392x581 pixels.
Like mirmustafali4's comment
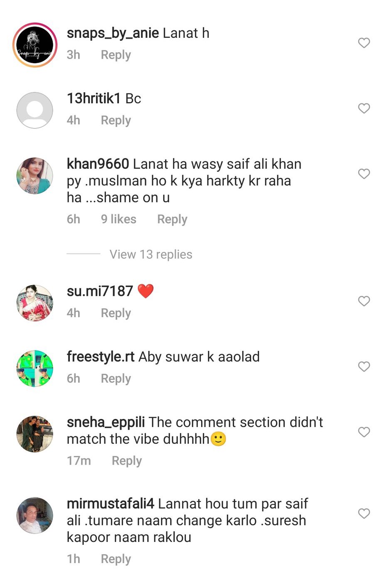[364, 514]
